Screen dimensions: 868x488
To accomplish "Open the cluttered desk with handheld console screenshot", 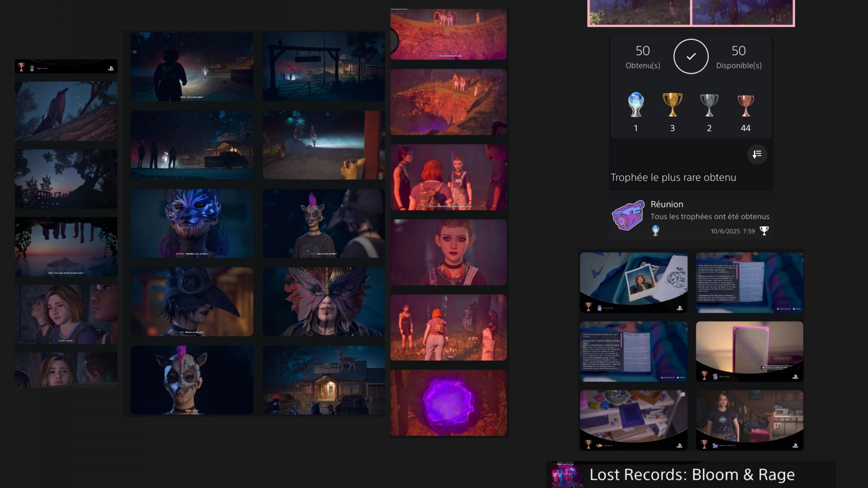I will 634,420.
